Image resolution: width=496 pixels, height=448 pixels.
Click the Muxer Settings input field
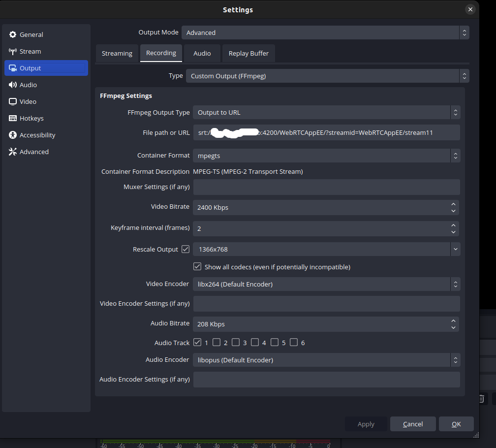[326, 187]
